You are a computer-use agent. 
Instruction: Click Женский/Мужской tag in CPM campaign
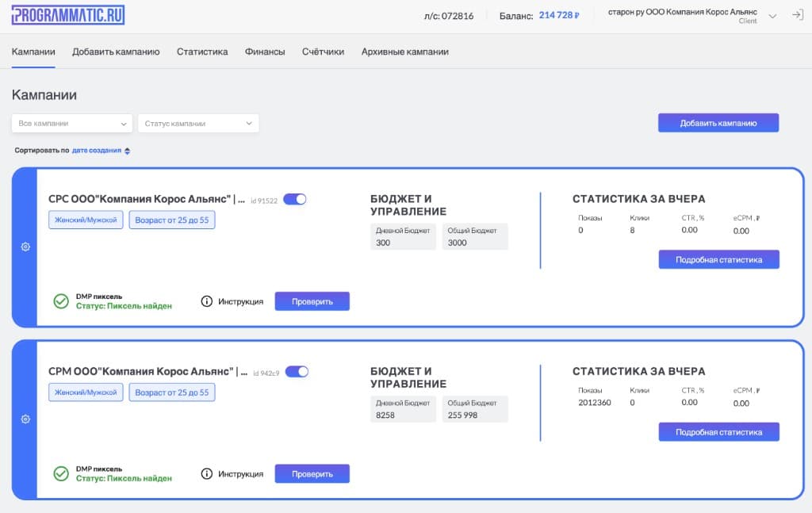(86, 392)
